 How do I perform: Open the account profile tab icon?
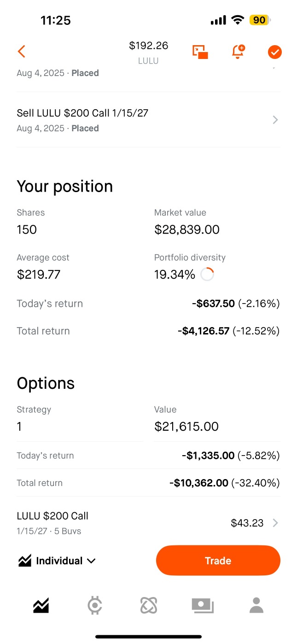(256, 605)
